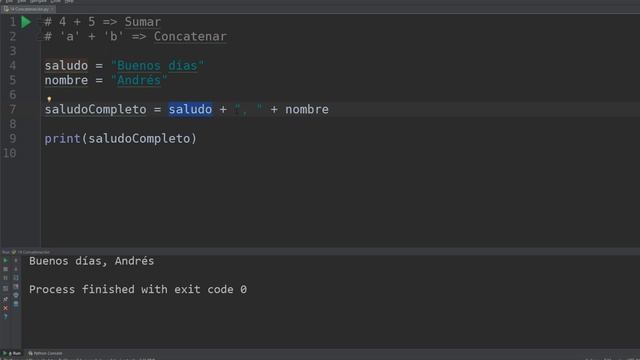This screenshot has width=640, height=360.
Task: Click saludoCompleto inside print call on line 9
Action: [x=139, y=139]
